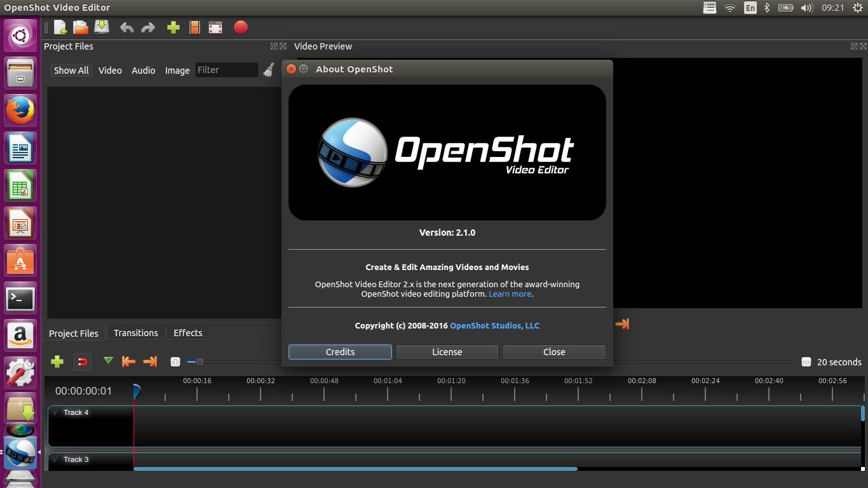Open the keyboard language En indicator
The width and height of the screenshot is (868, 488).
coord(750,8)
